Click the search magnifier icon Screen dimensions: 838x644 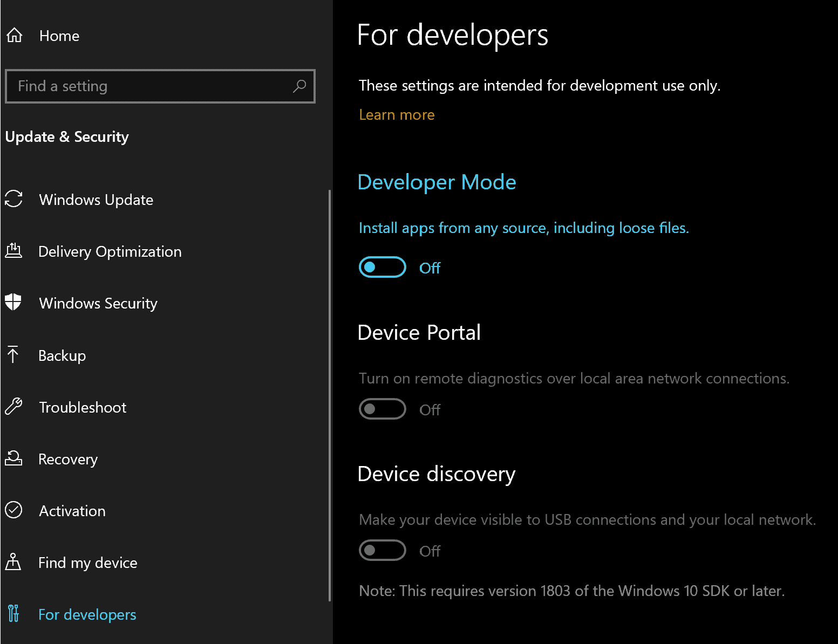pyautogui.click(x=299, y=86)
